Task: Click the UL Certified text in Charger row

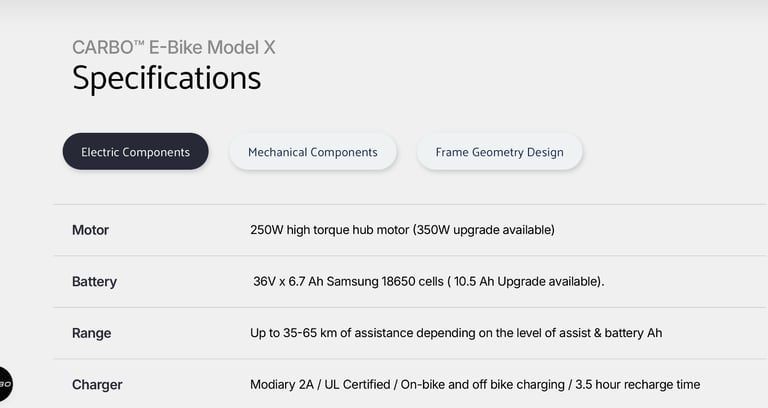Action: [x=357, y=384]
